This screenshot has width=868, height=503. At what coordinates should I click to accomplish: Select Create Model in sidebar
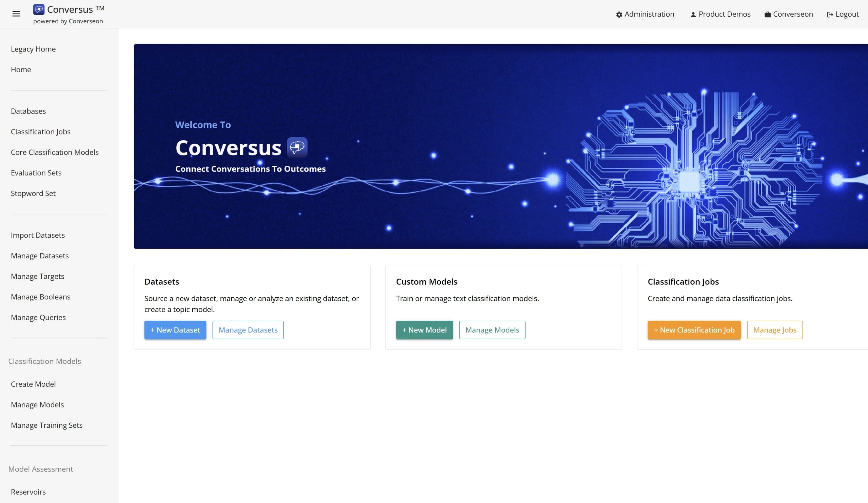33,384
